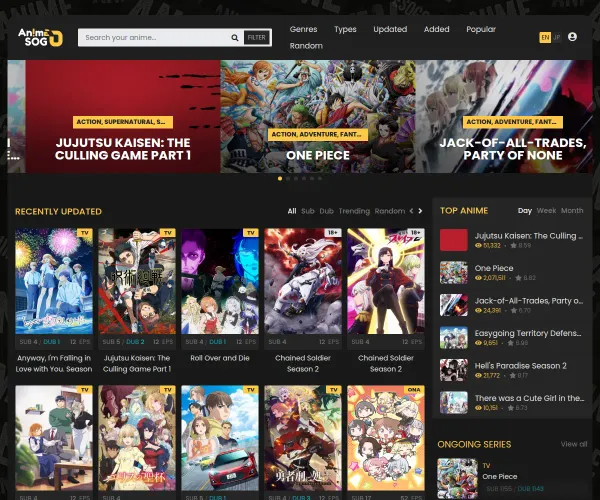This screenshot has width=600, height=500.
Task: Select the last carousel dot indicator
Action: click(320, 178)
